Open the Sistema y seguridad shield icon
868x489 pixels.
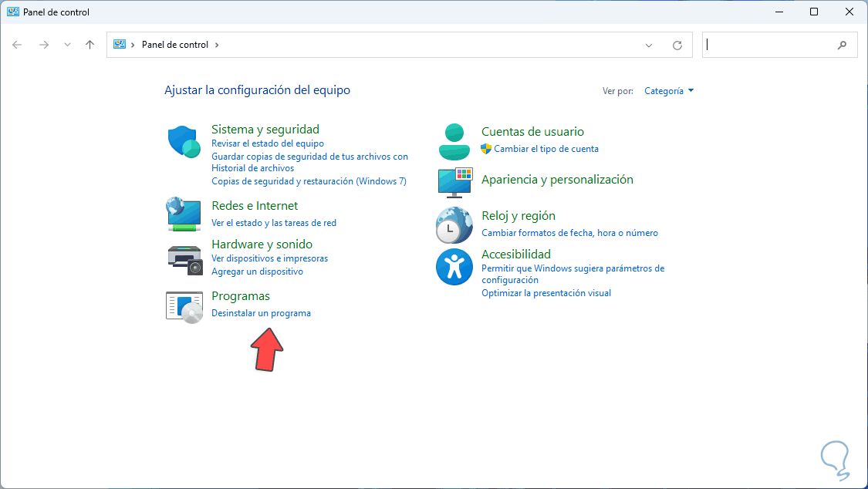click(184, 142)
